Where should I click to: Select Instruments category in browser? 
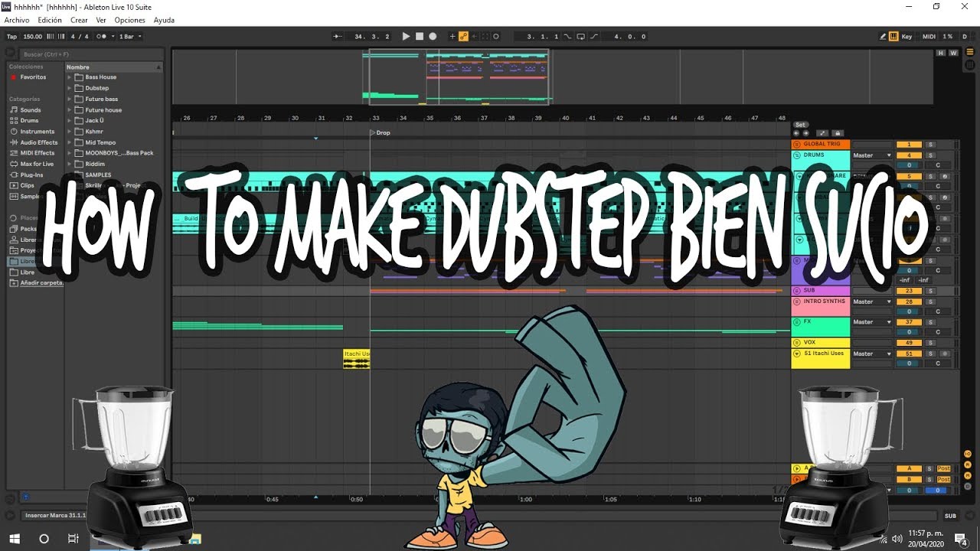pos(38,132)
